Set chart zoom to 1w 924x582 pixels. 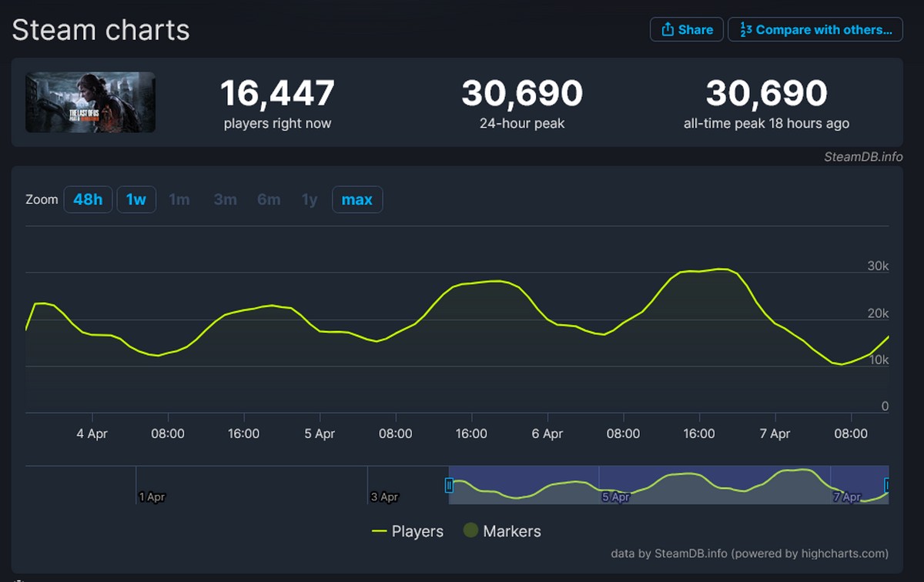[x=136, y=199]
